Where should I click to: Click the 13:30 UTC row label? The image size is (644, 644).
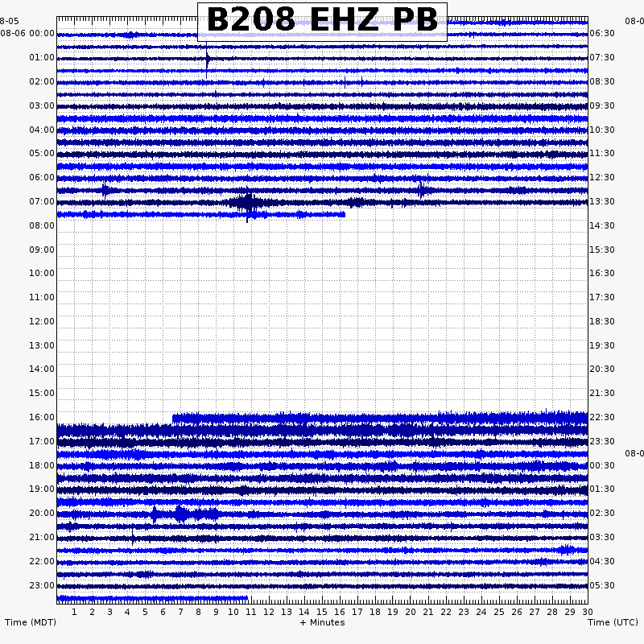[x=602, y=202]
